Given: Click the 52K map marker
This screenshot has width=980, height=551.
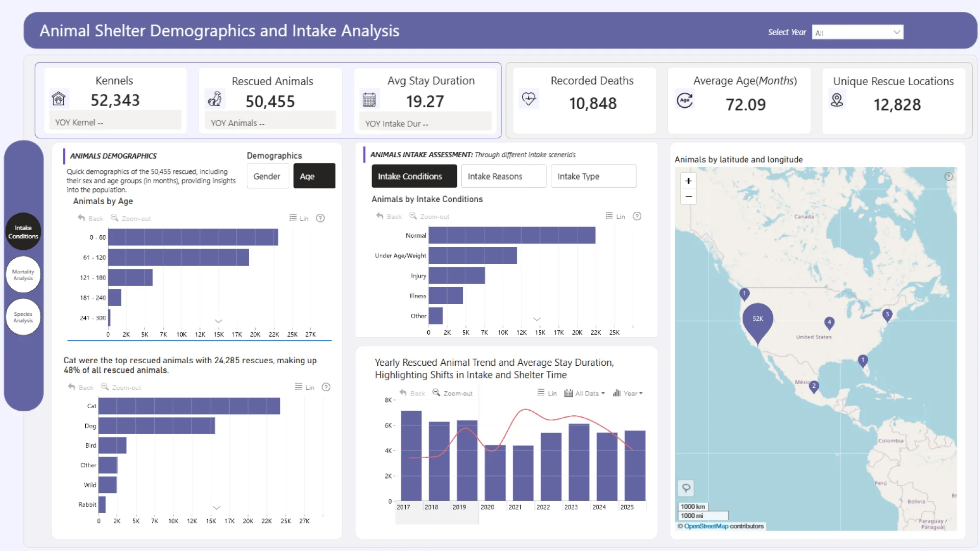Looking at the screenshot, I should tap(757, 320).
